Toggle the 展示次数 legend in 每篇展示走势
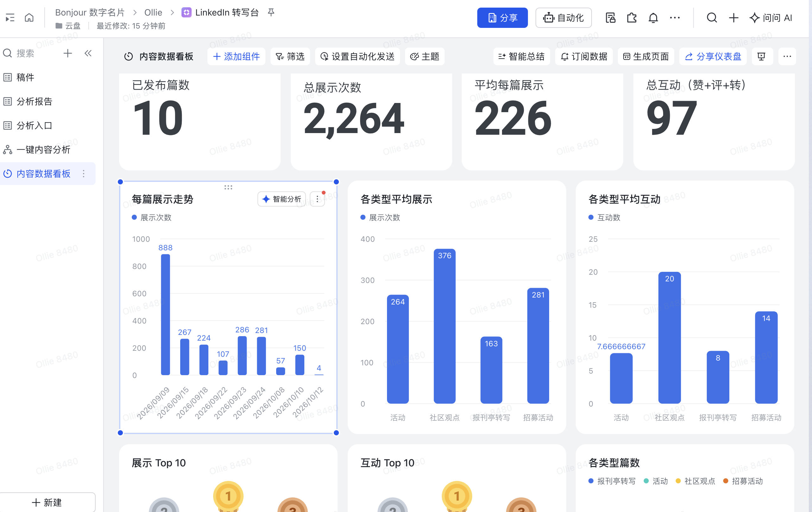The height and width of the screenshot is (512, 812). coord(152,217)
